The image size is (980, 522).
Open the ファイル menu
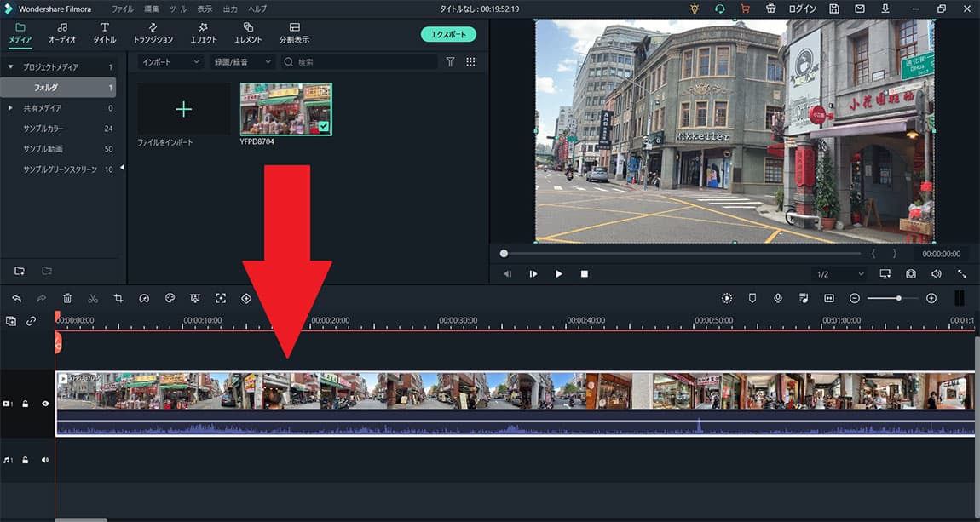click(123, 9)
